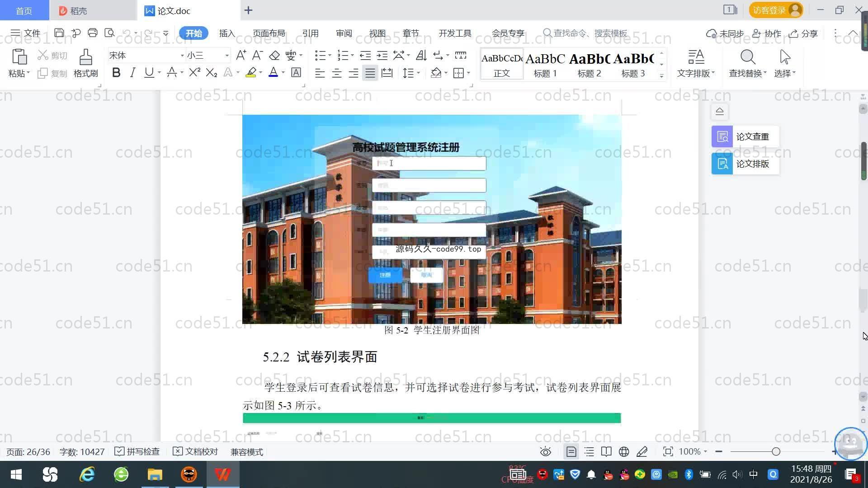
Task: Click the command search field
Action: pos(585,33)
